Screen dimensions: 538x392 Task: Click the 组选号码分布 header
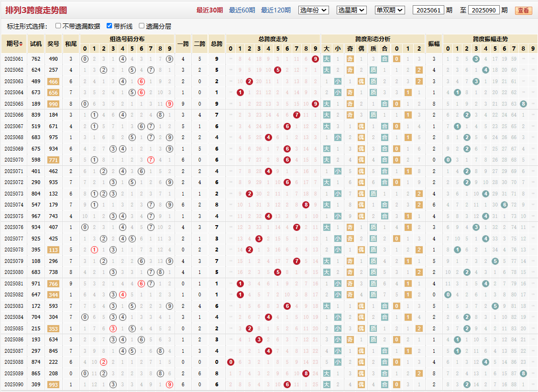tap(127, 39)
